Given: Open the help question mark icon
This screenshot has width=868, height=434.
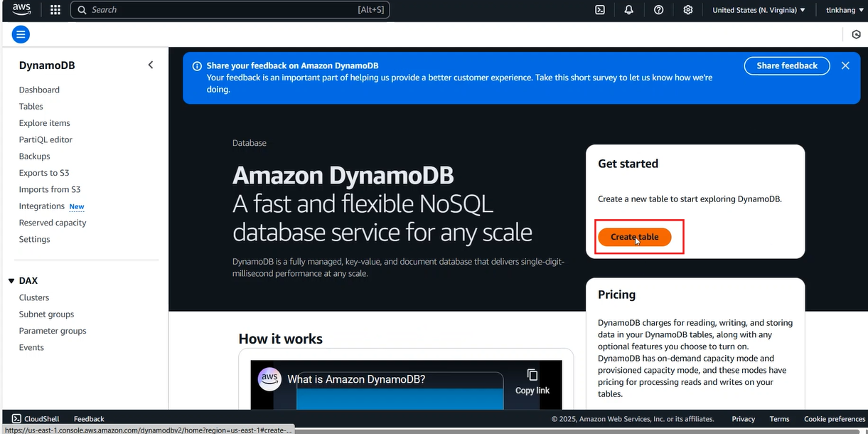Looking at the screenshot, I should (658, 10).
